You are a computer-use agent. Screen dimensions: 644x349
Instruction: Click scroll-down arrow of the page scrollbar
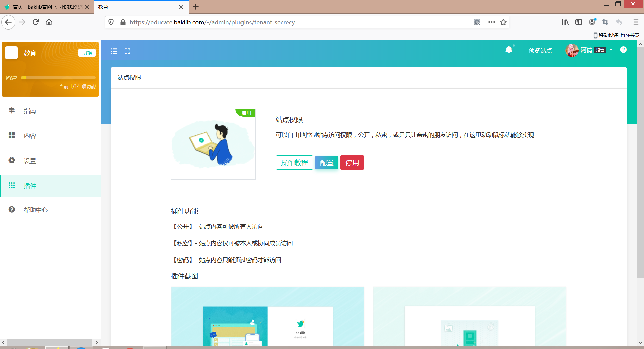[640, 342]
